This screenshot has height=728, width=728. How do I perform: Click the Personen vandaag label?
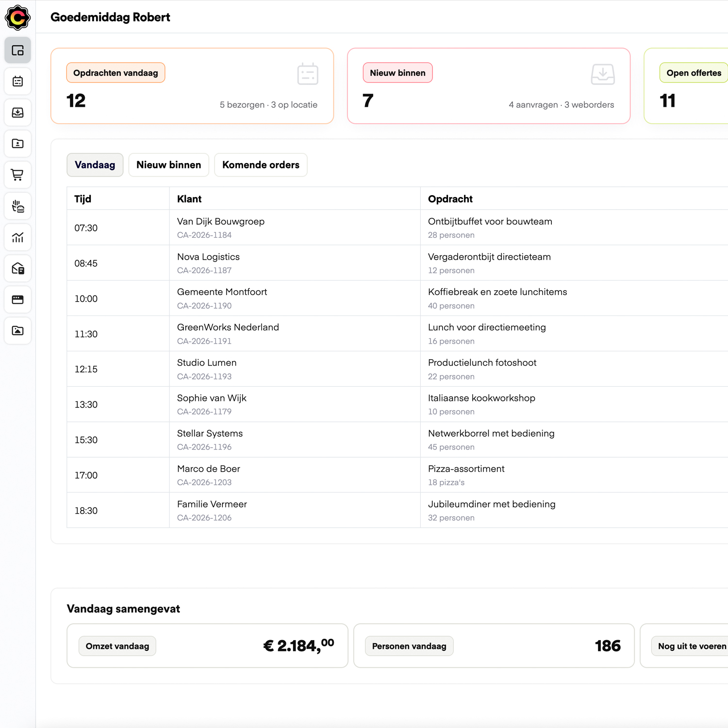tap(409, 646)
